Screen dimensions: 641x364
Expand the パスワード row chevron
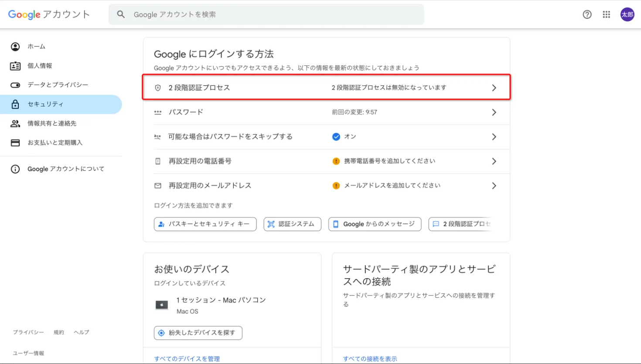pos(494,112)
